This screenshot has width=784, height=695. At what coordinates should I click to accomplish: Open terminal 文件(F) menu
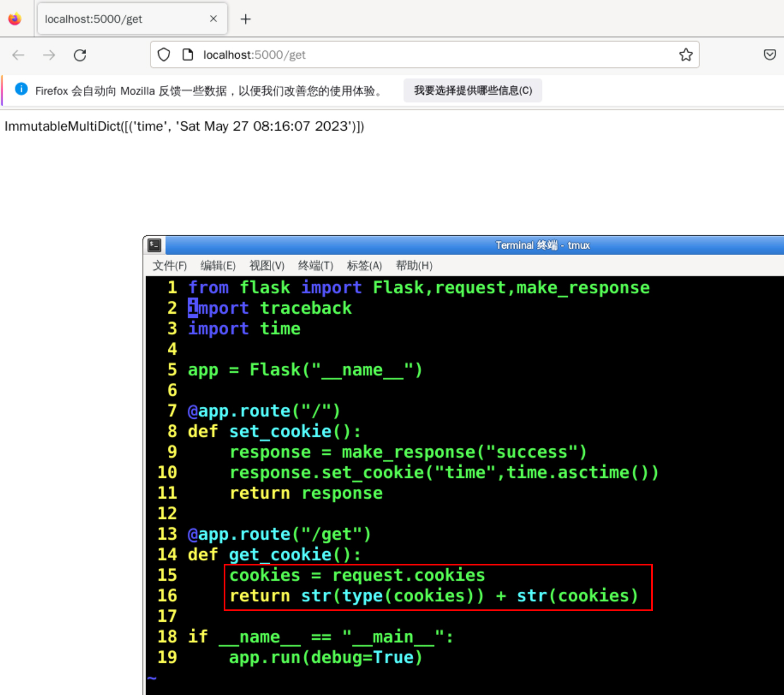169,266
